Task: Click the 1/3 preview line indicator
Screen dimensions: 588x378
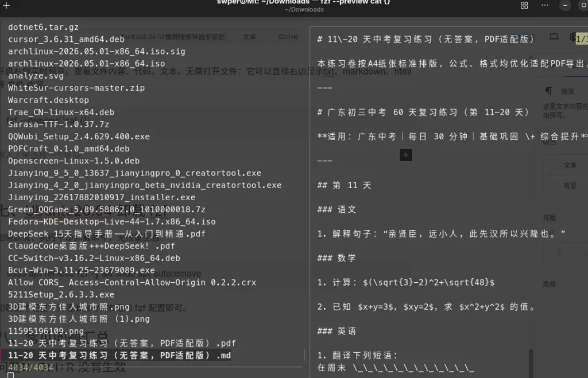Action: click(582, 39)
